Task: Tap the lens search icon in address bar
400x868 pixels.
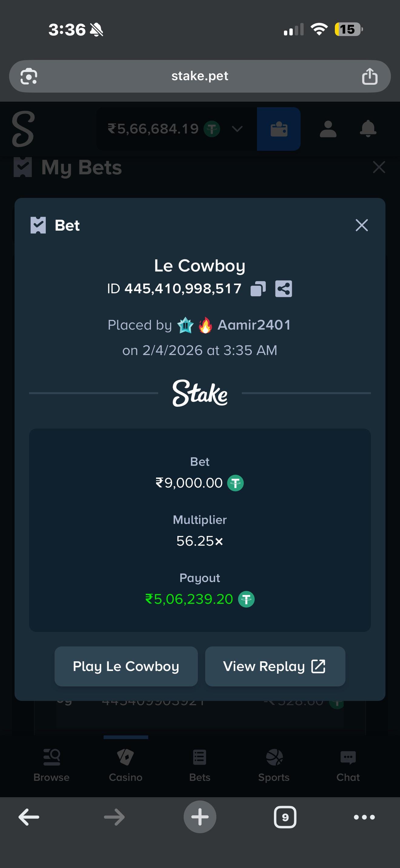Action: [29, 77]
